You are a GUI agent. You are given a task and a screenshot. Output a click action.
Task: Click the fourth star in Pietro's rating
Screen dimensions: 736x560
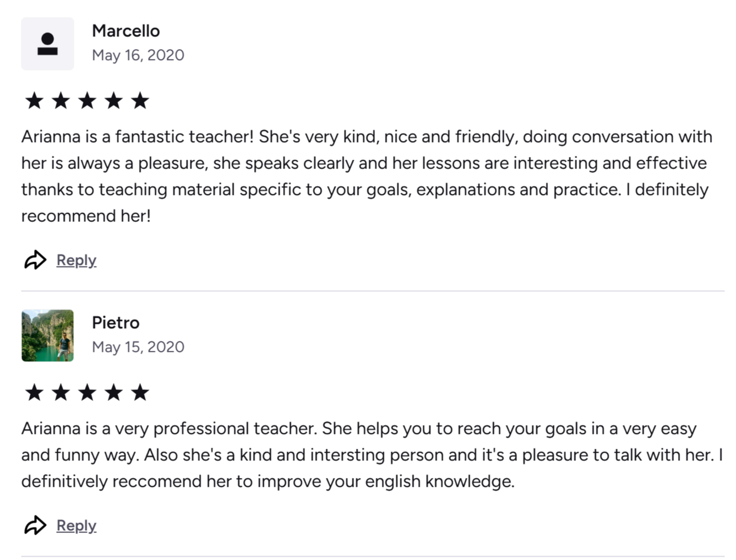(113, 393)
